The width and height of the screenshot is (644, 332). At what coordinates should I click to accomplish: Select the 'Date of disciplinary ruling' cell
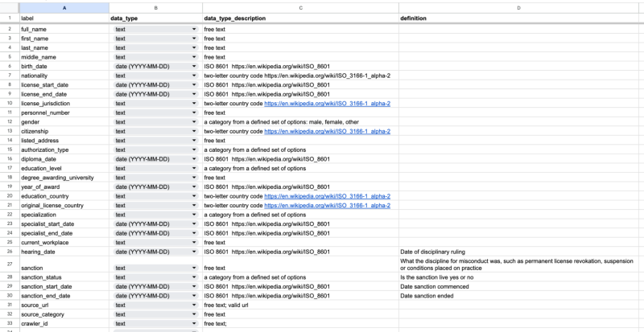pos(519,252)
